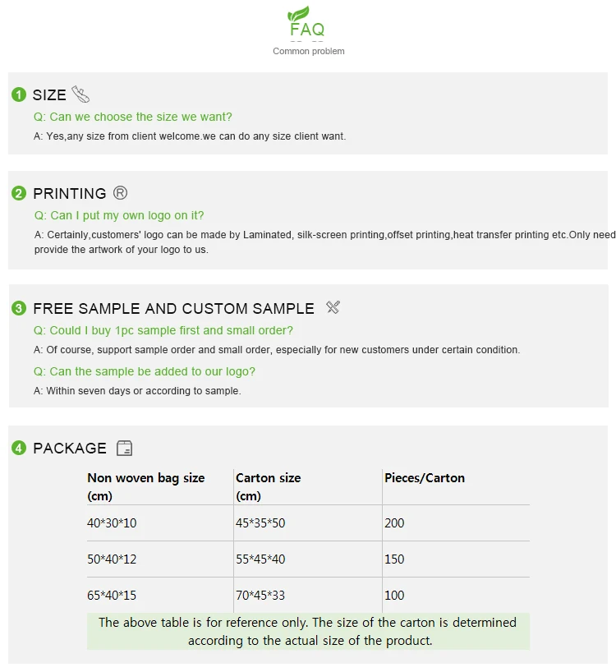
Task: Click the crossed tools icon beside custom sample
Action: point(333,308)
